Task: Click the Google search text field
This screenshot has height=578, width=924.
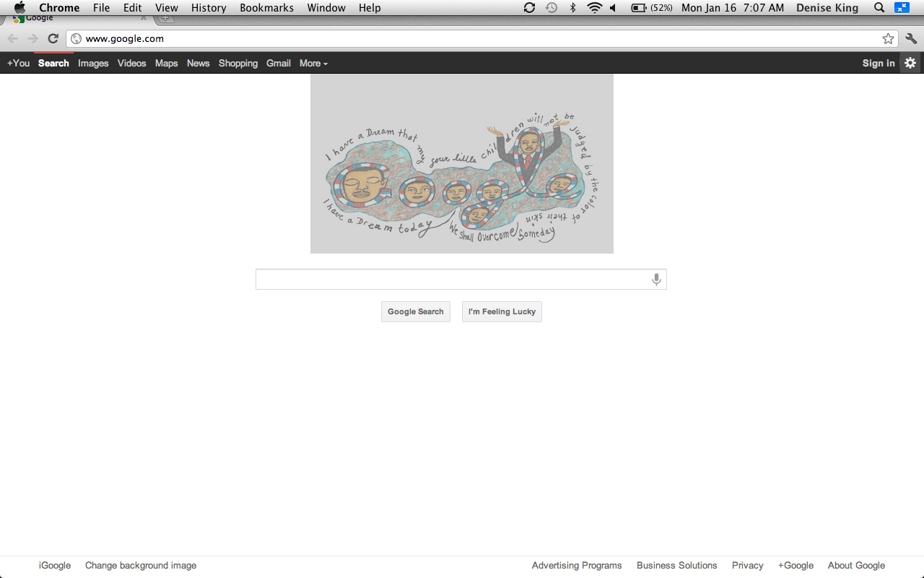Action: click(x=451, y=280)
